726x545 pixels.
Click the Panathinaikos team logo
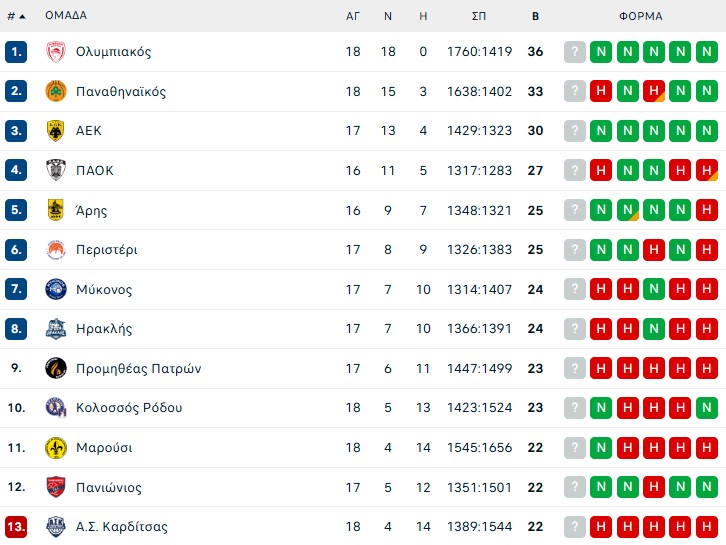[x=55, y=91]
